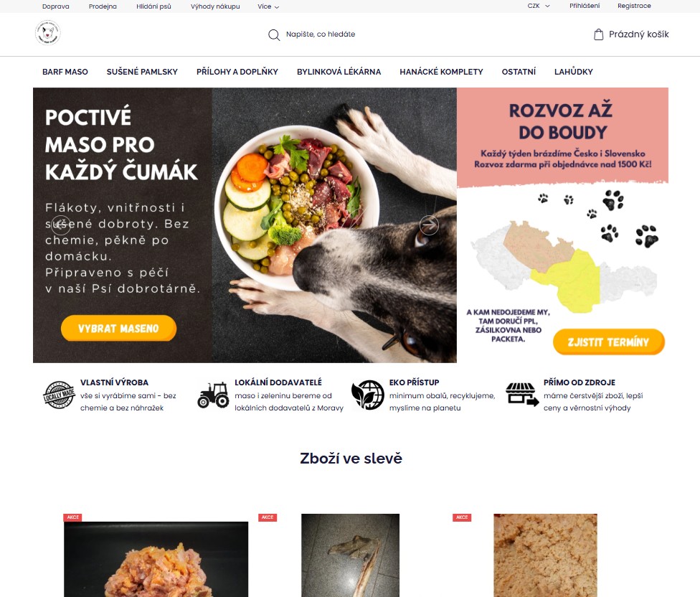
Task: Go to next banner slide arrow
Action: 429,225
